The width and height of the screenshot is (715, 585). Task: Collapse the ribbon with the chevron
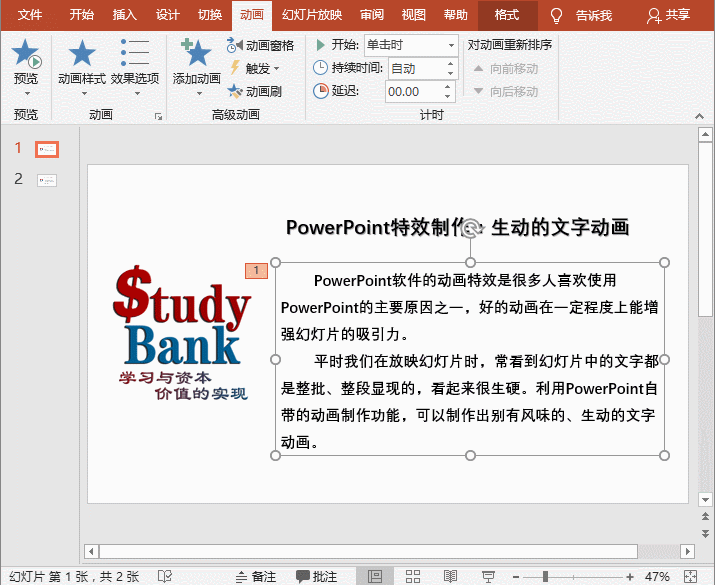coord(699,116)
